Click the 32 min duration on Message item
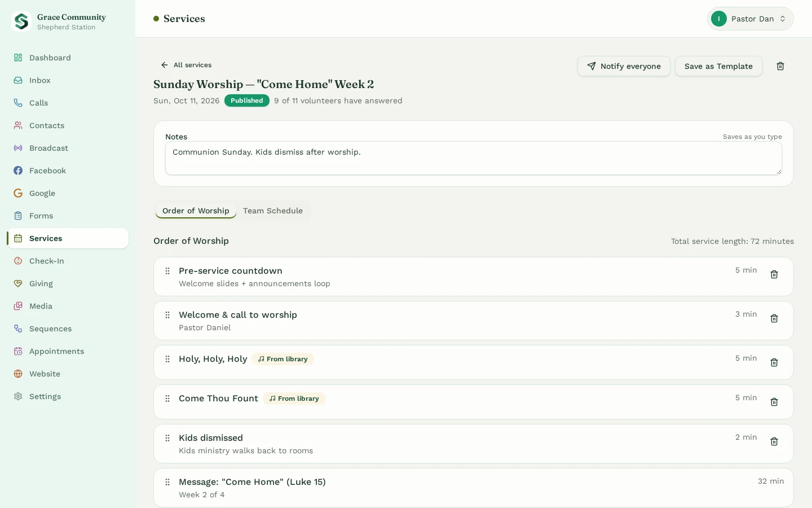812x508 pixels. (x=771, y=481)
